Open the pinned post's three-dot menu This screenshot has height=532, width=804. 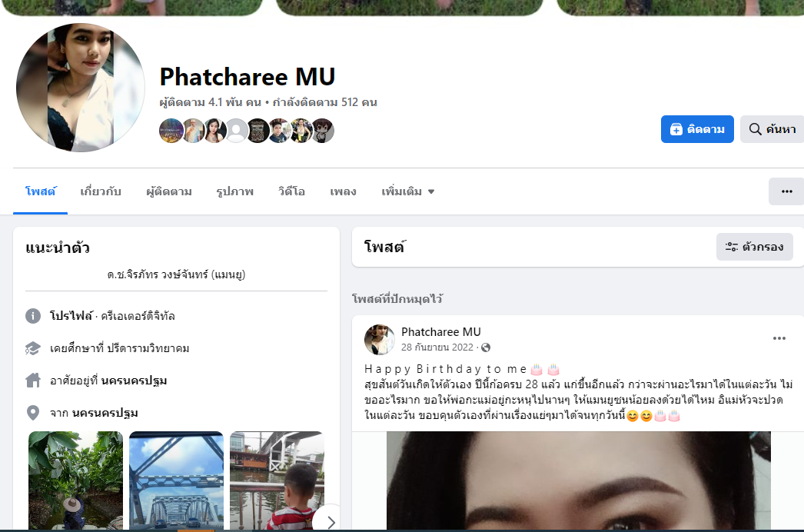click(x=779, y=338)
